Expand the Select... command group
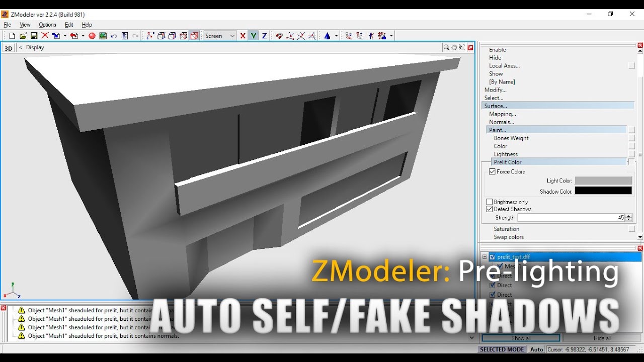 click(x=494, y=98)
